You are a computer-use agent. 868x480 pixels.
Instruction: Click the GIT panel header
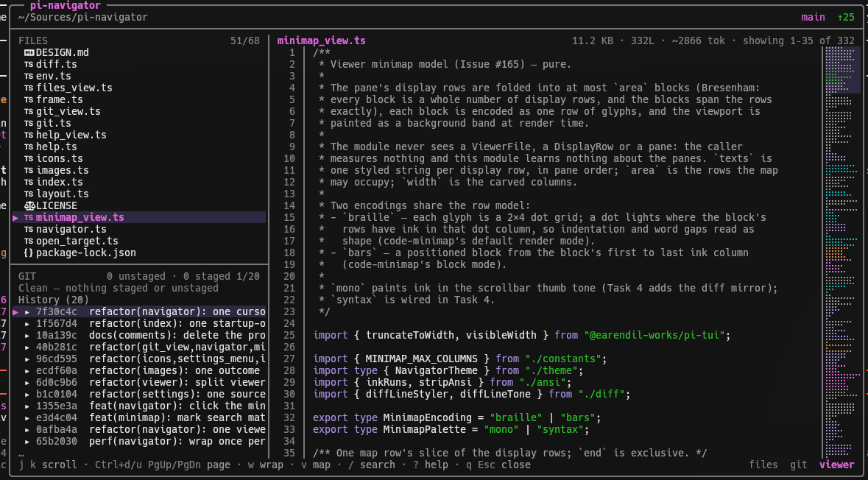pyautogui.click(x=27, y=276)
